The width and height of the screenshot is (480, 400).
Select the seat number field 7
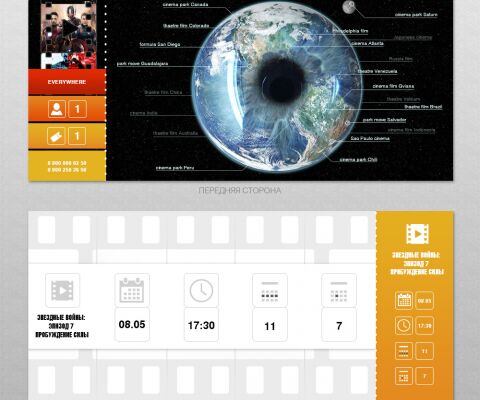(339, 325)
